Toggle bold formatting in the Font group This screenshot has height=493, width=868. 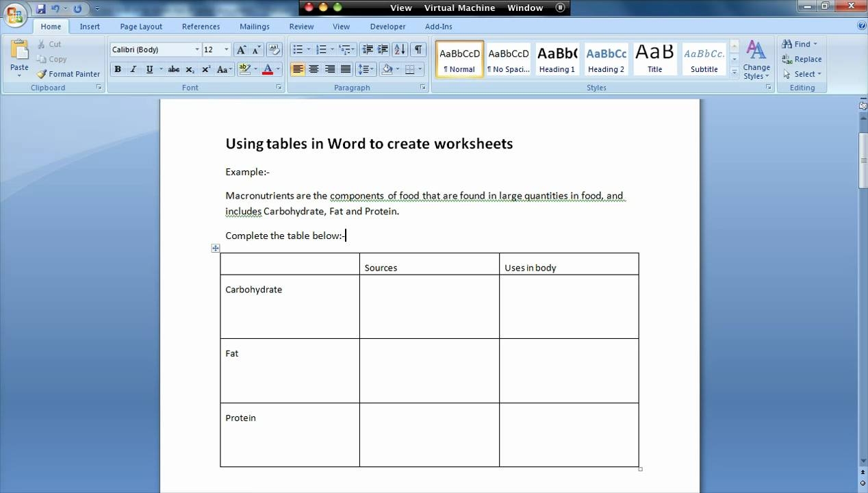coord(118,68)
